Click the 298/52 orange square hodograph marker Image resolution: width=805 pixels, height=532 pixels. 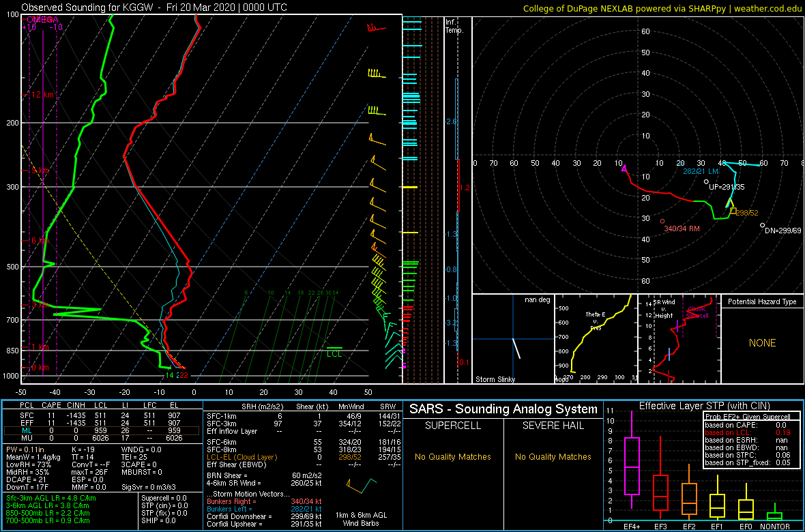(733, 211)
